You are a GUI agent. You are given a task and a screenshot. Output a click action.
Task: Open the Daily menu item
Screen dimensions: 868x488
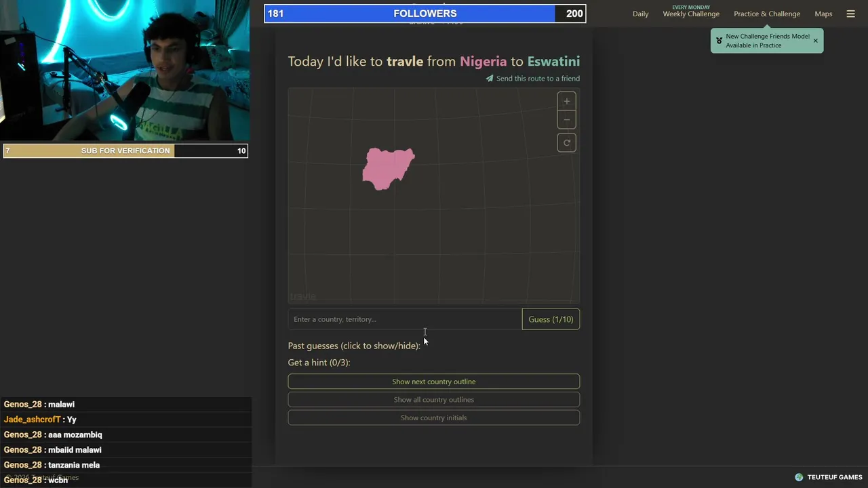coord(641,14)
